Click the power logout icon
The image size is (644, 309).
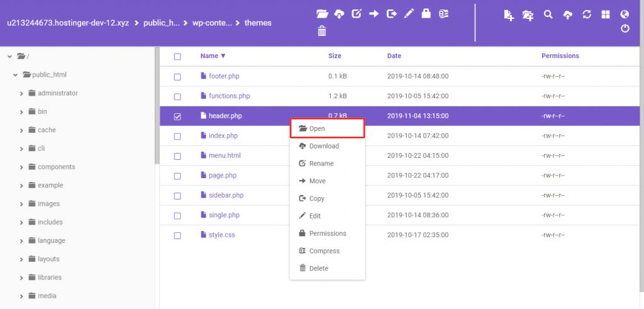(625, 28)
